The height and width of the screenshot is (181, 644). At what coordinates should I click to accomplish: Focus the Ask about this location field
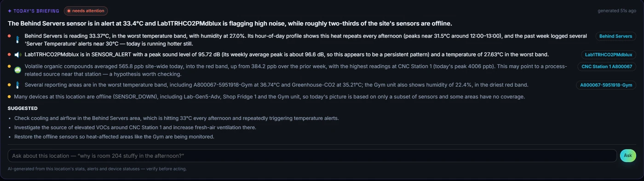click(312, 156)
